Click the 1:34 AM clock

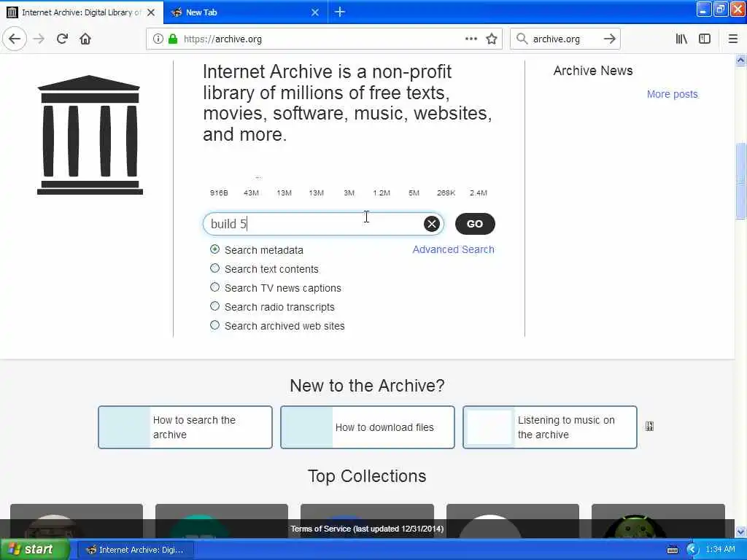tap(720, 550)
